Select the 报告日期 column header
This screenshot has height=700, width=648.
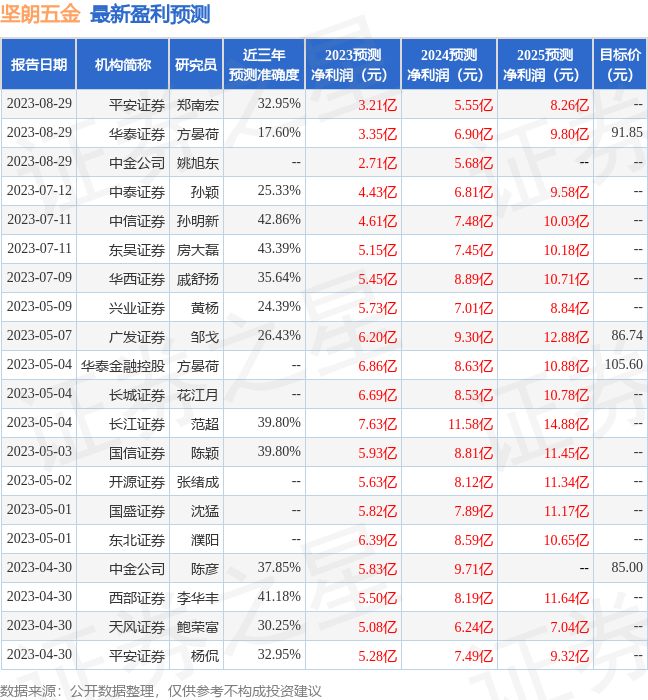click(39, 64)
